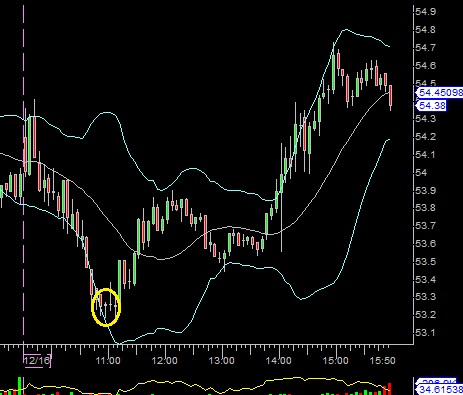Screen dimensions: 463x395
Task: Click the 54.3 price axis label
Action: (x=425, y=119)
